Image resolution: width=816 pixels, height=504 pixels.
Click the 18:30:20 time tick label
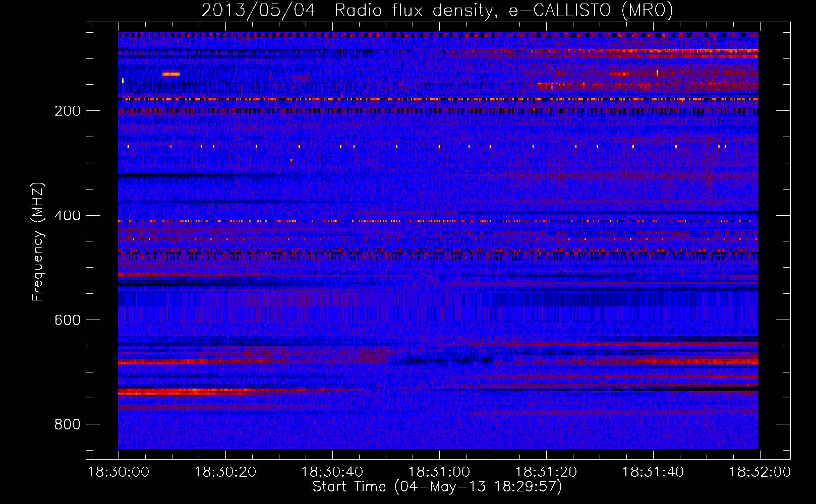[225, 472]
